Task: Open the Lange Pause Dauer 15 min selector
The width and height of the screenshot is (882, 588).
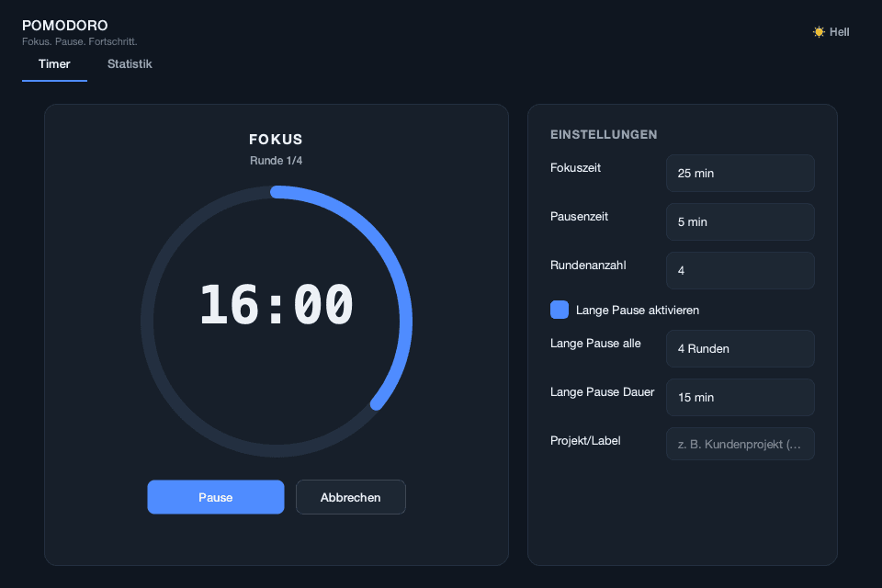Action: (x=741, y=397)
